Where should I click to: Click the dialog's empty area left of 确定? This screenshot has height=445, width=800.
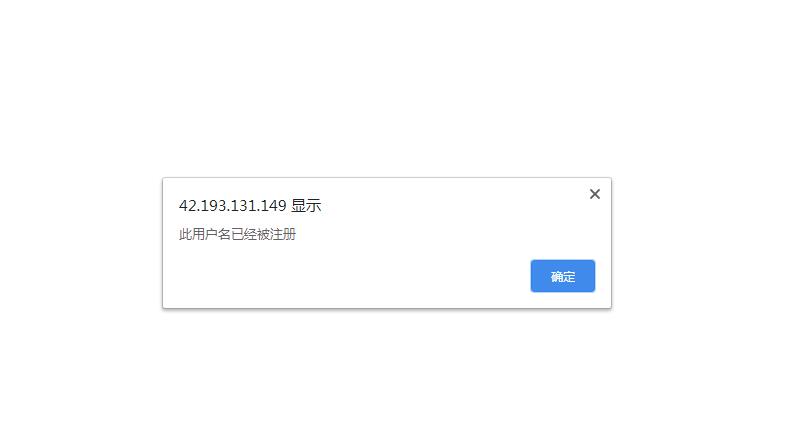[347, 276]
